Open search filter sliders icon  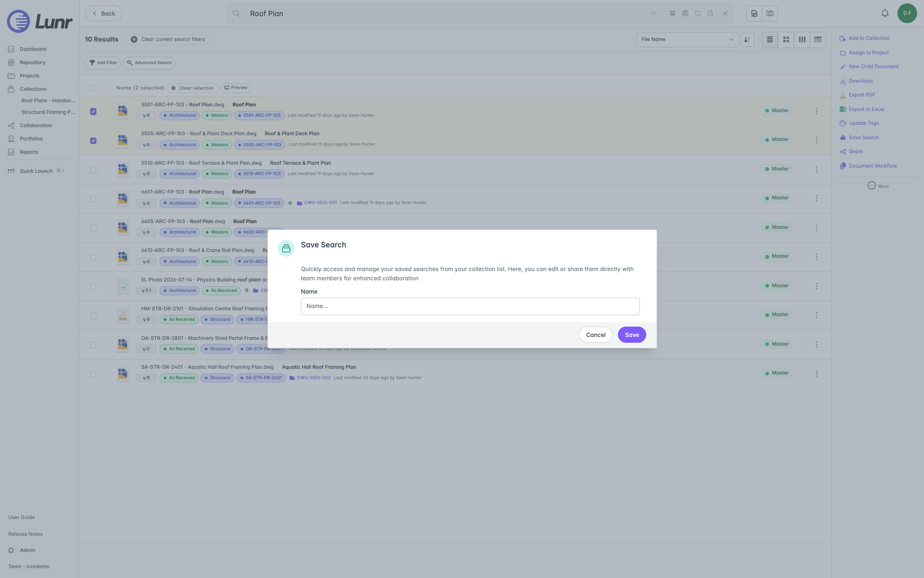point(653,13)
